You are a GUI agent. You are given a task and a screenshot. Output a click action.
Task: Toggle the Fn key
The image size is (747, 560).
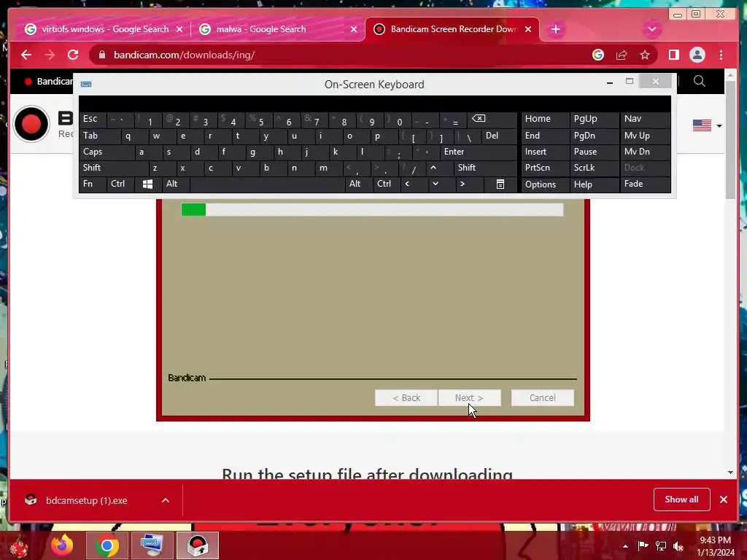[x=93, y=184]
